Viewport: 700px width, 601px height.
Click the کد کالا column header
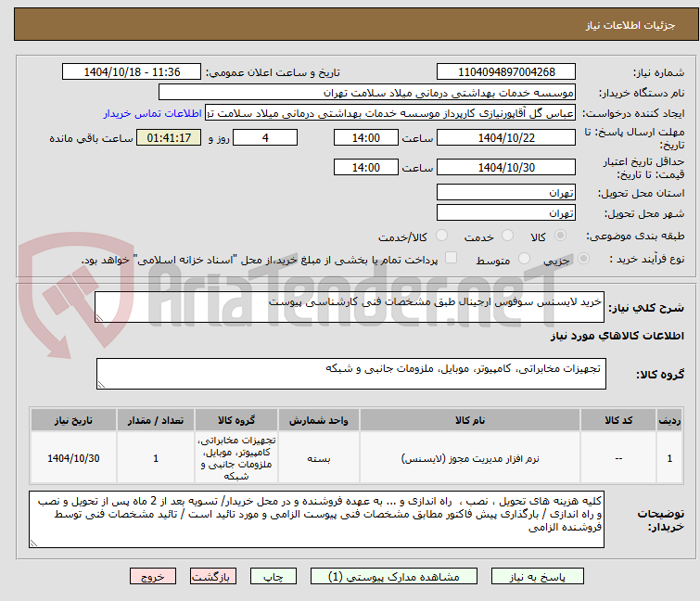pos(618,420)
